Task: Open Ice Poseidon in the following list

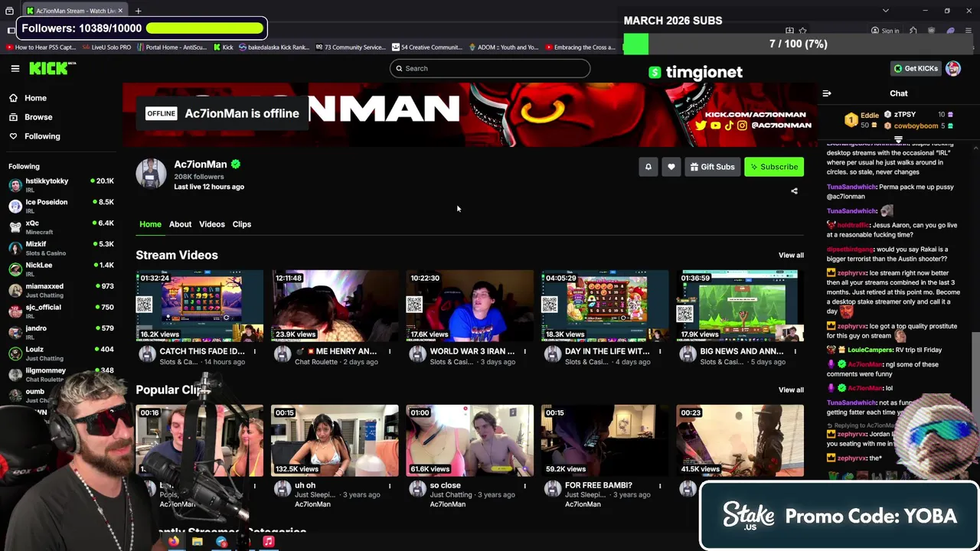Action: coord(61,206)
